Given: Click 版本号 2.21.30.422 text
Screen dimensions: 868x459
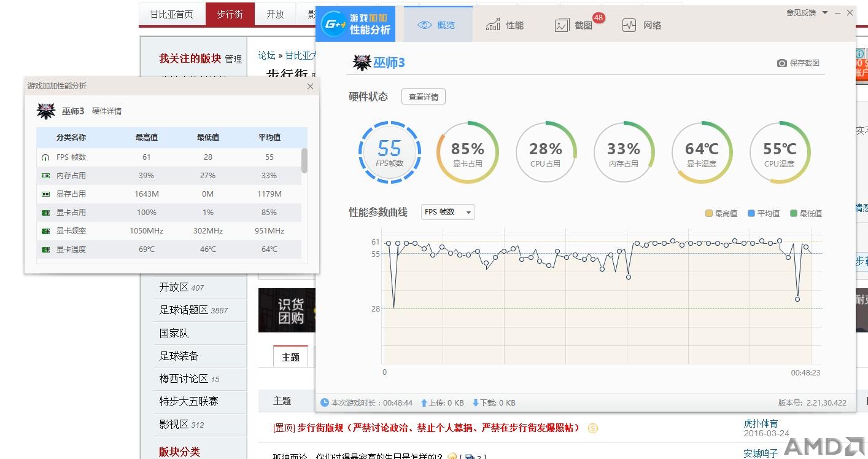Looking at the screenshot, I should [x=812, y=403].
